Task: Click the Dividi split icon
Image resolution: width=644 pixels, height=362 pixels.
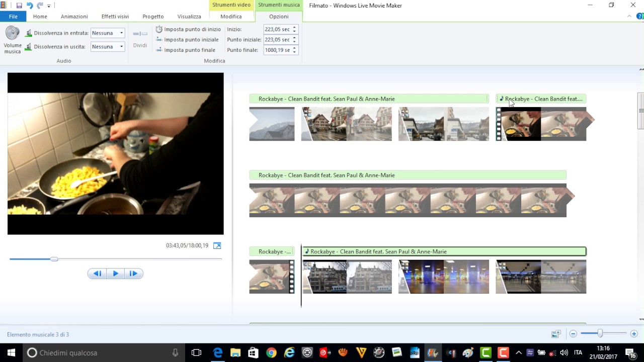Action: (140, 38)
